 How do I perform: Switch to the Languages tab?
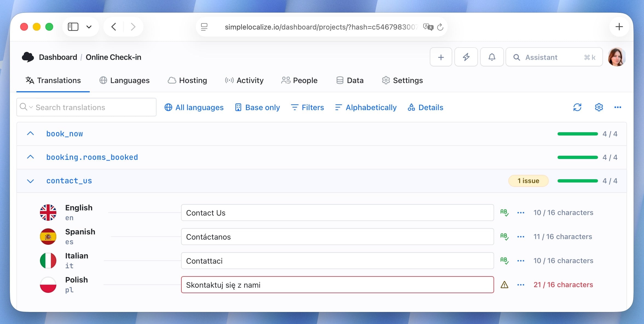(124, 80)
